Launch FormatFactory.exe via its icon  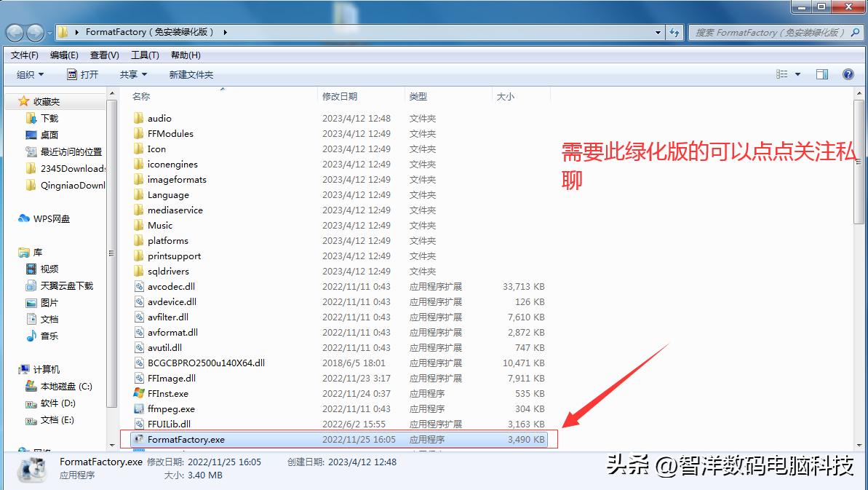pyautogui.click(x=140, y=439)
